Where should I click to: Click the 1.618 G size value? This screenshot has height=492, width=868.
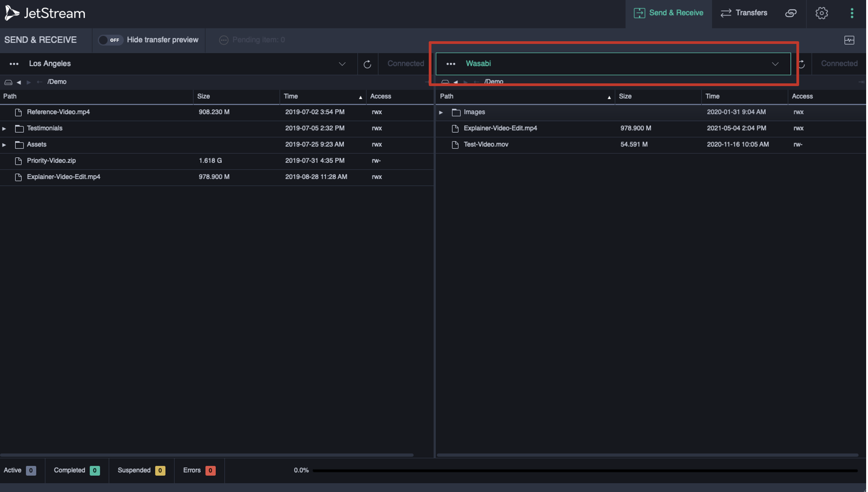point(211,161)
